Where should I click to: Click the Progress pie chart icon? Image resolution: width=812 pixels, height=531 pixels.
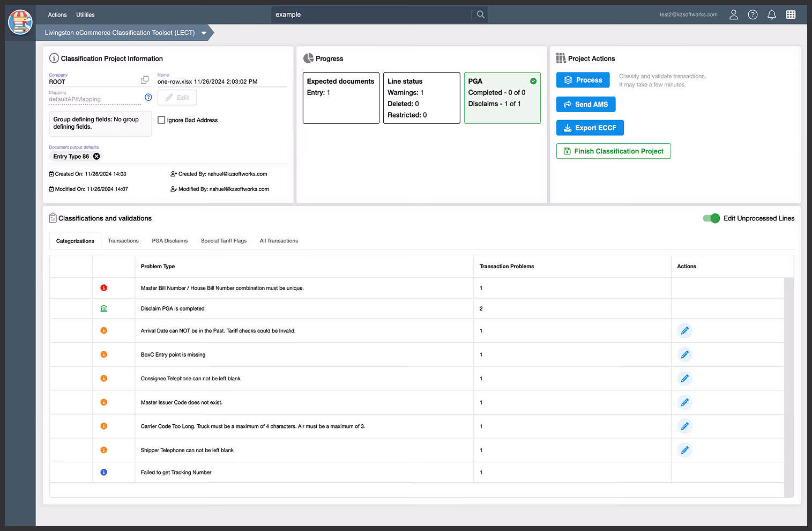point(308,58)
